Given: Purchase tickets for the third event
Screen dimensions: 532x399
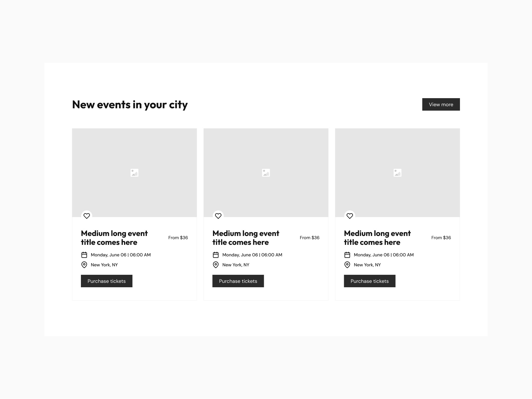Looking at the screenshot, I should pos(370,281).
